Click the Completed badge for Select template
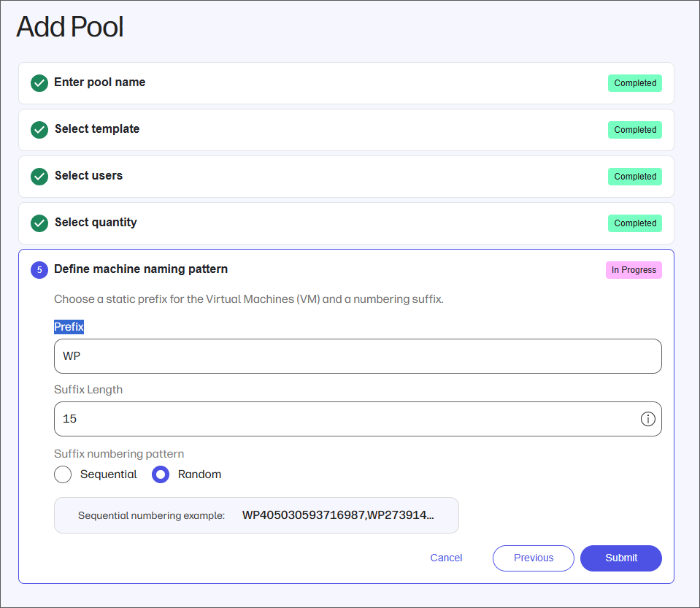This screenshot has width=700, height=608. 635,130
